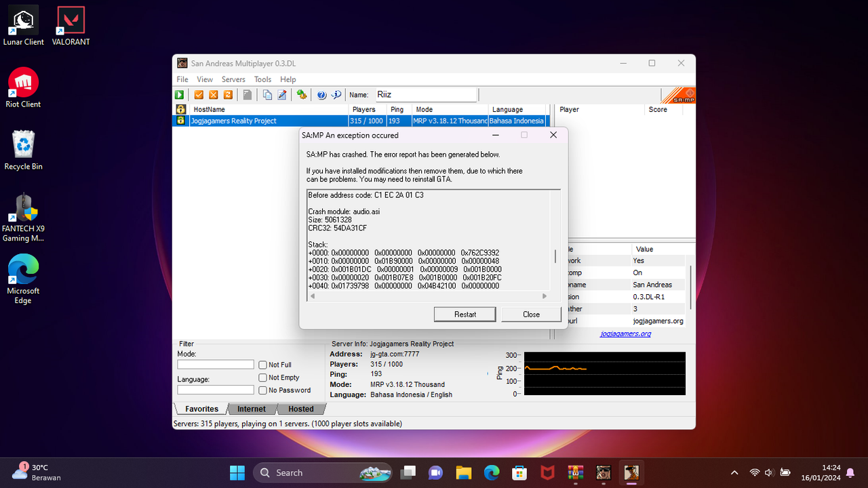Click the Server Properties pencil icon
Viewport: 868px width, 488px height.
tap(282, 95)
